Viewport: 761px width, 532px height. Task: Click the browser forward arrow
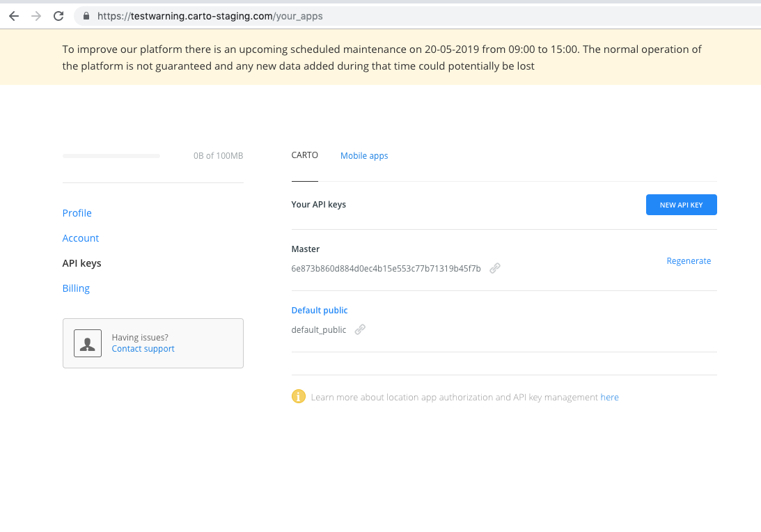click(36, 16)
